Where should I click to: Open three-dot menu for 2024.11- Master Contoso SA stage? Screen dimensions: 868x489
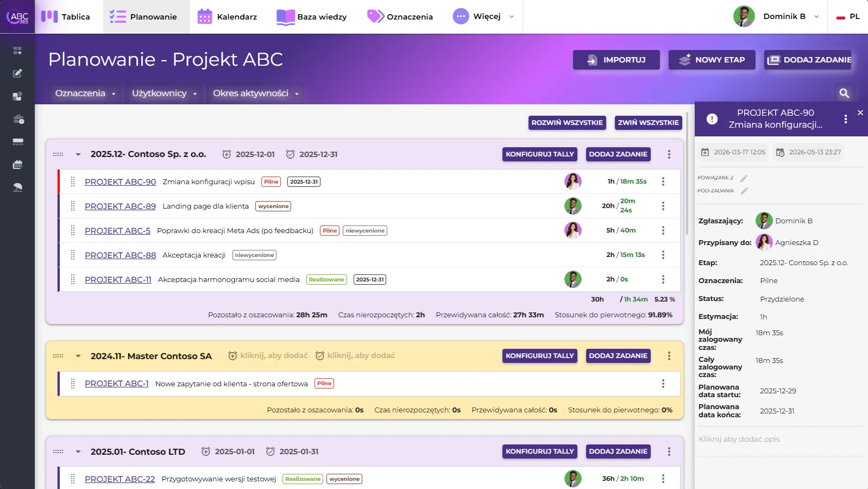(x=669, y=356)
